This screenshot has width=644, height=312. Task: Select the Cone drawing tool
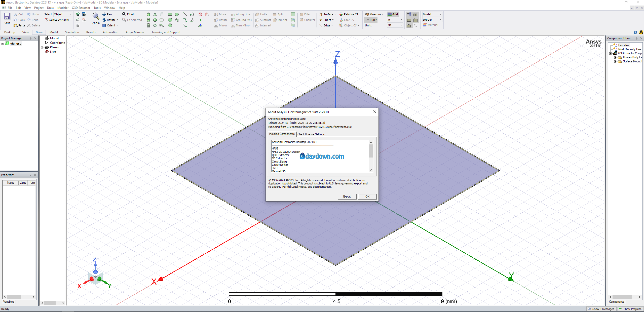tap(155, 14)
